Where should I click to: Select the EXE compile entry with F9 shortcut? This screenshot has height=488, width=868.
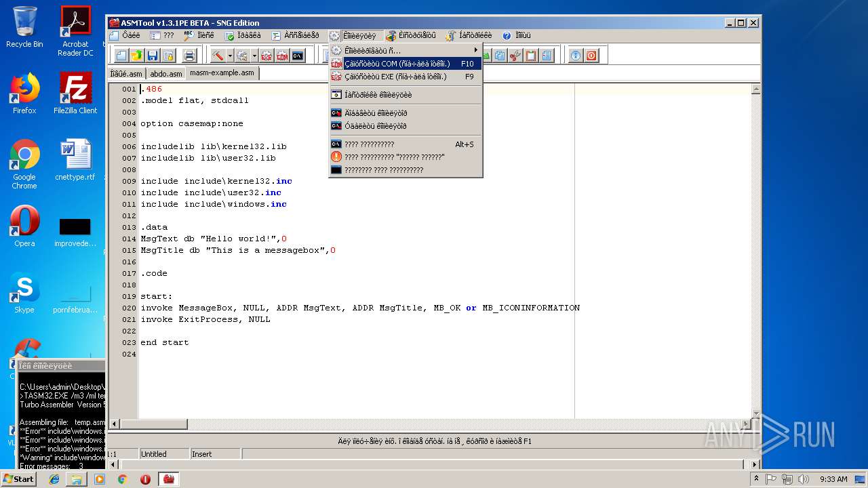pyautogui.click(x=406, y=77)
